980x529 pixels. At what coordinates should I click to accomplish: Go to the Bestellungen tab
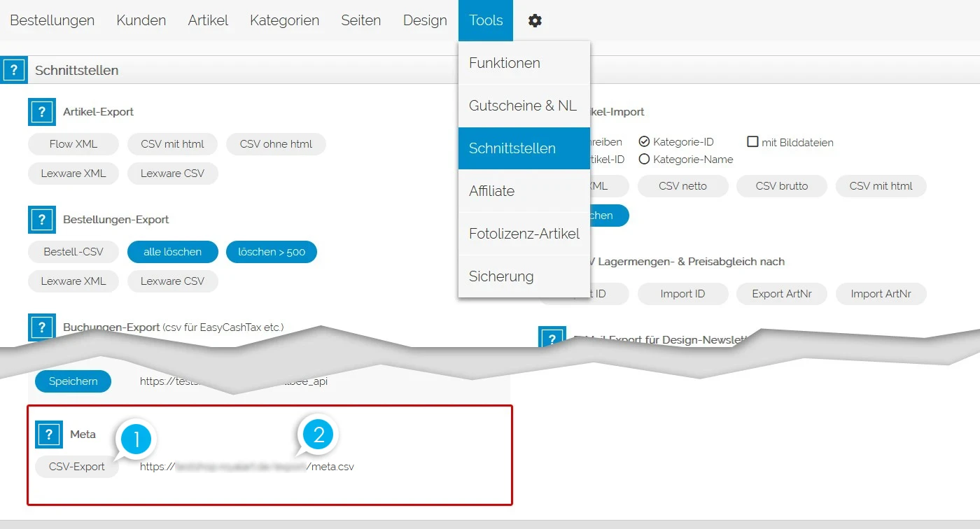click(x=52, y=21)
